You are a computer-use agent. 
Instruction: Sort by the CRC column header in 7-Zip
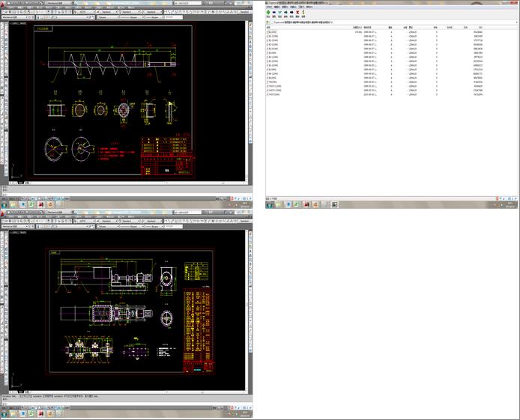(x=480, y=28)
